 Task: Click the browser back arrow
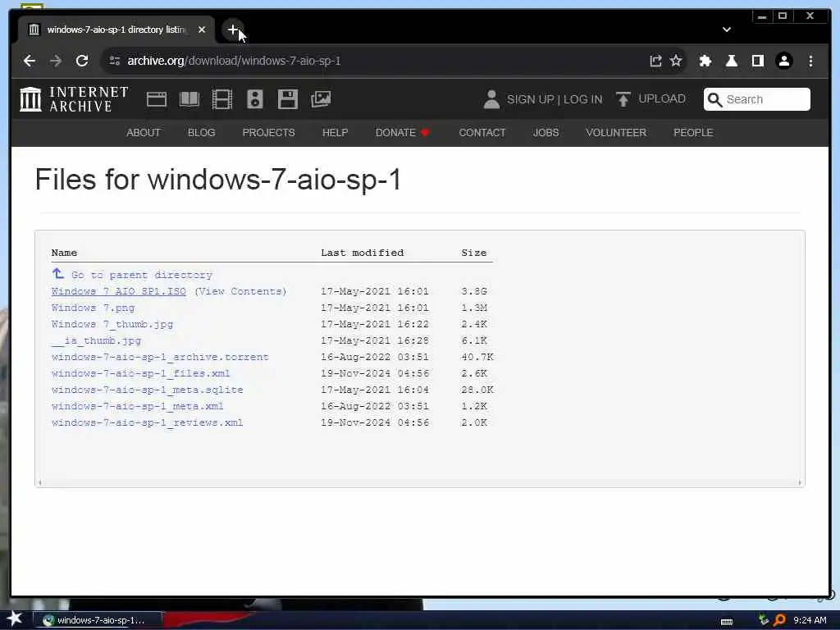pos(30,61)
